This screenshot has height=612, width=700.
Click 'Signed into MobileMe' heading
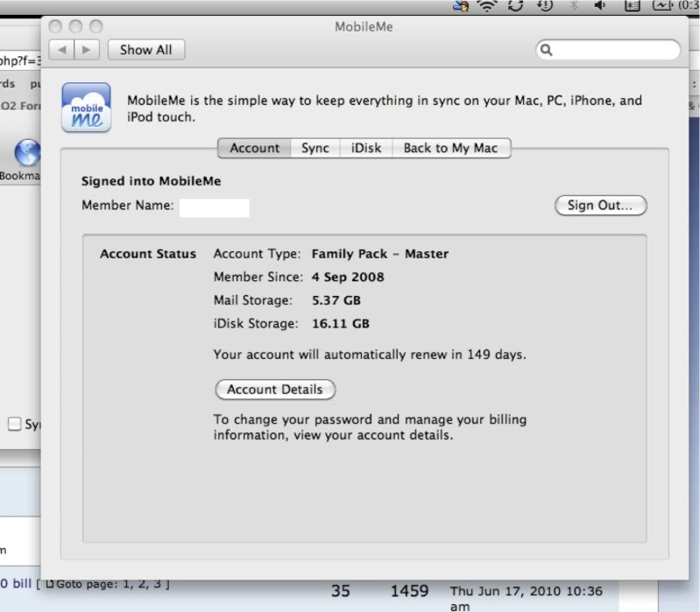(151, 181)
